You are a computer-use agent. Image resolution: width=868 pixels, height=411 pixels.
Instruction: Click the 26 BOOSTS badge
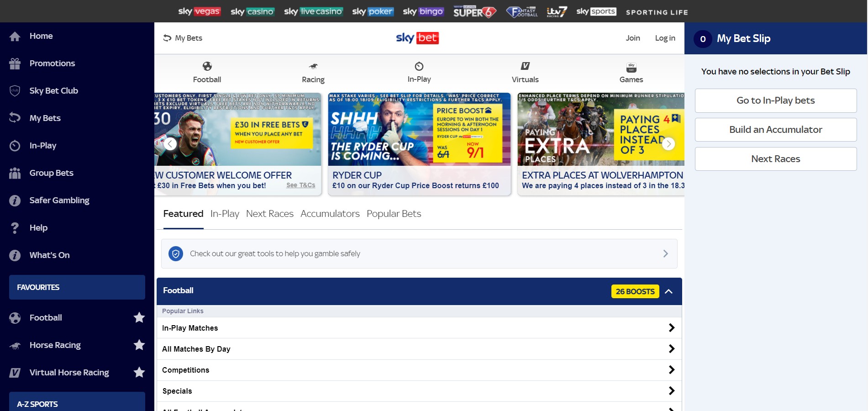(635, 291)
